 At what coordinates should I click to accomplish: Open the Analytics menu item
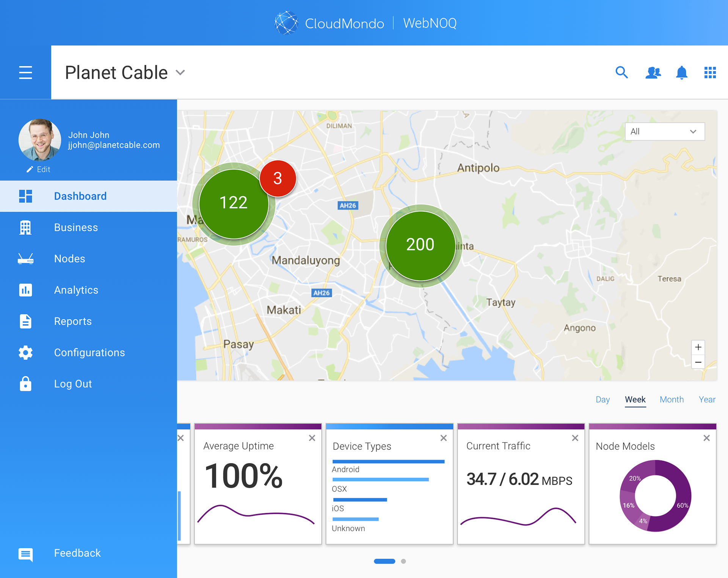click(88, 290)
